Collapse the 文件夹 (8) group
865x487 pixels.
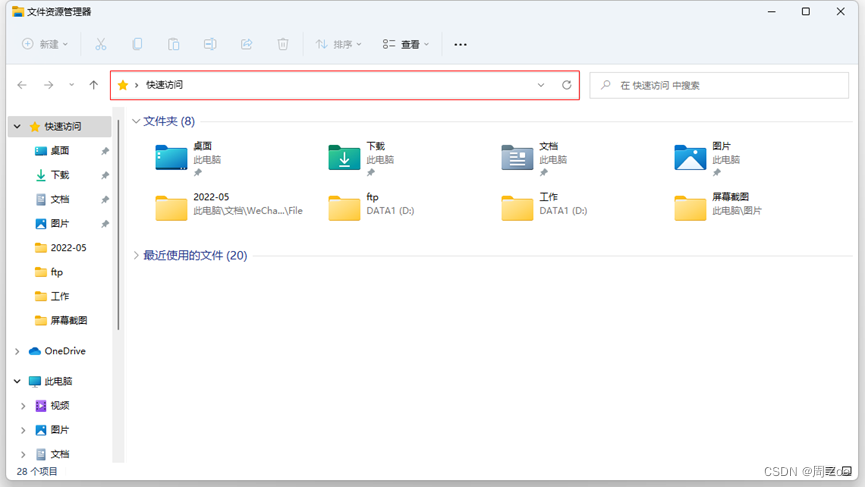136,121
